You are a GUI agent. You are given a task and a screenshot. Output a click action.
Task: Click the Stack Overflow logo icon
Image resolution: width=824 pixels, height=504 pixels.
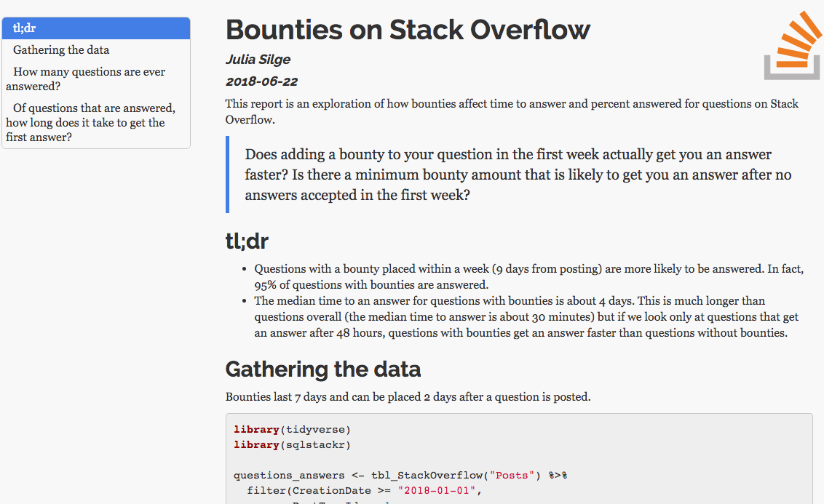[791, 44]
